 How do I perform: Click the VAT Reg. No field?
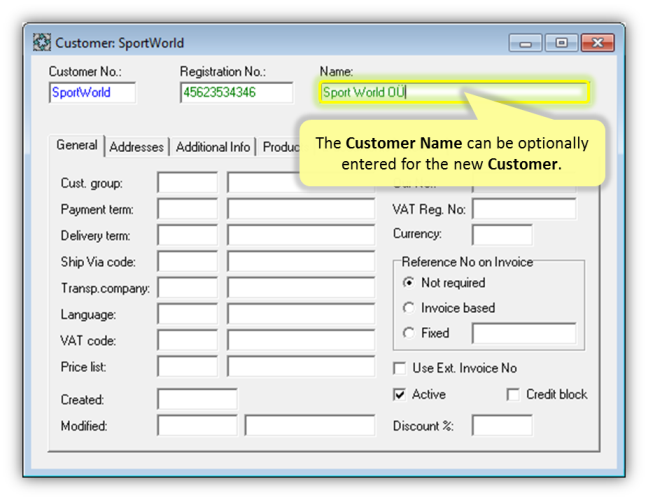tap(524, 209)
